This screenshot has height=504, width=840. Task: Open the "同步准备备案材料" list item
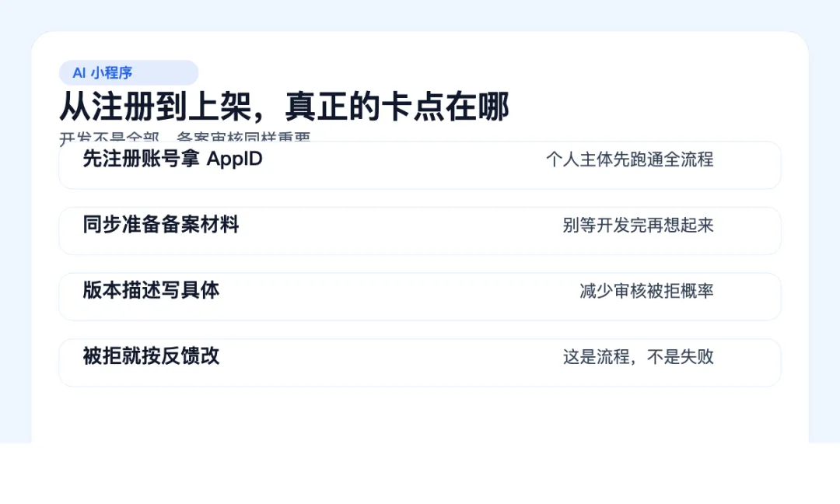(419, 231)
